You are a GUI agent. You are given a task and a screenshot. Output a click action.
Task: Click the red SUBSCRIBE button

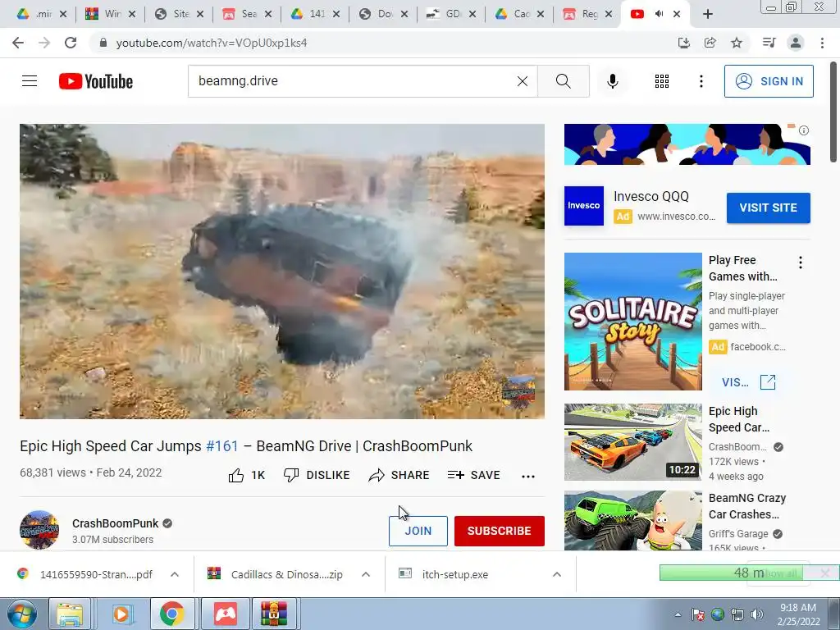(x=500, y=531)
